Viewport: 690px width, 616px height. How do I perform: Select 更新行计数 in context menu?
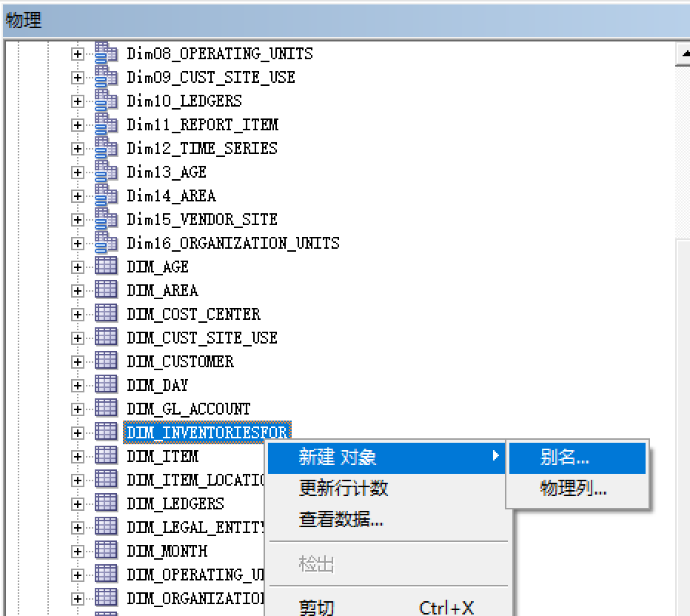pos(343,489)
